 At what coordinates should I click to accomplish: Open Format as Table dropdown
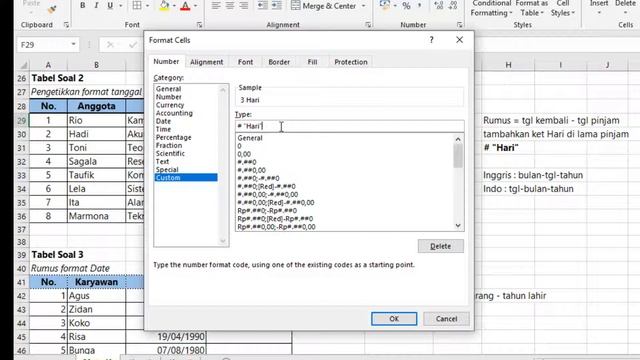pos(532,9)
